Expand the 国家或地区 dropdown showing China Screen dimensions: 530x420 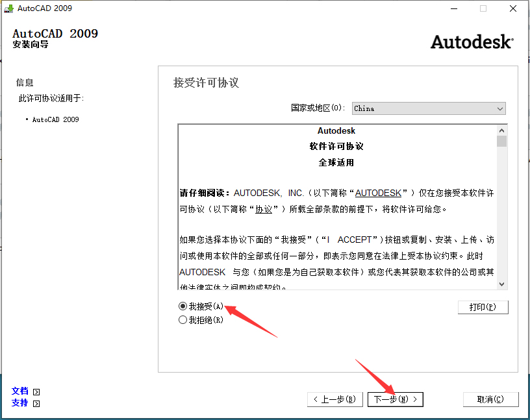point(429,108)
